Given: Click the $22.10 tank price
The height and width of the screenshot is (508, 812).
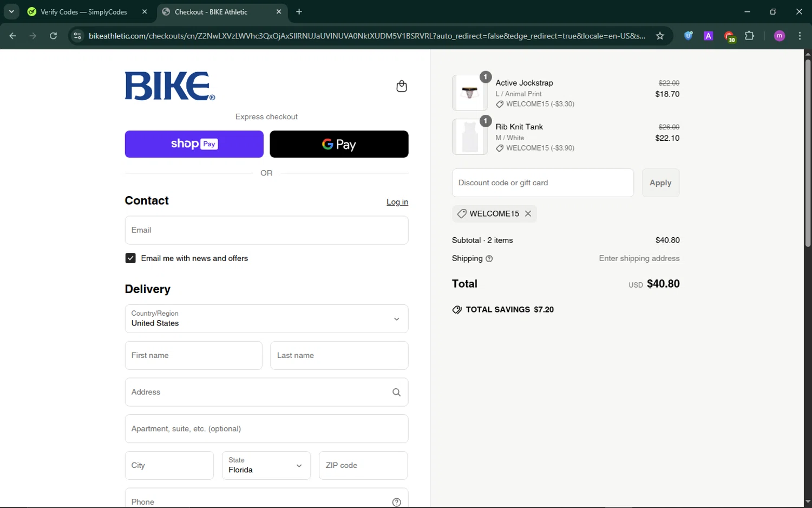Looking at the screenshot, I should coord(667,138).
